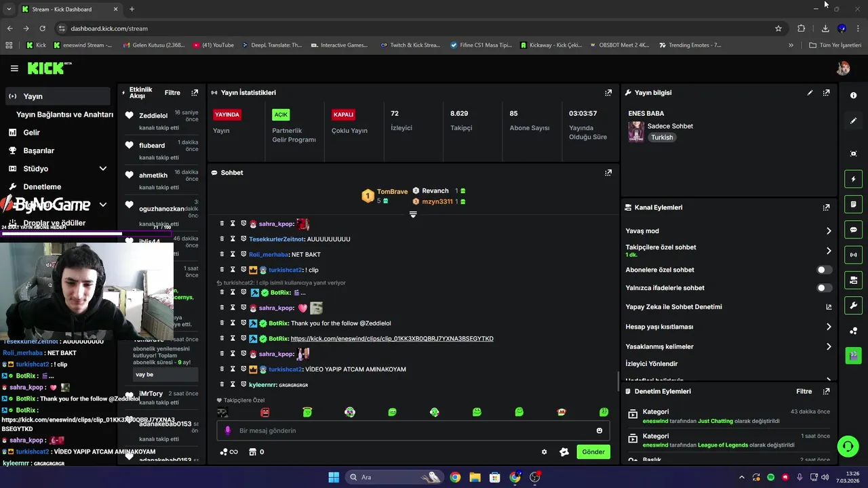
Task: Open Filtre in Denetim Eylemleri
Action: point(804,391)
